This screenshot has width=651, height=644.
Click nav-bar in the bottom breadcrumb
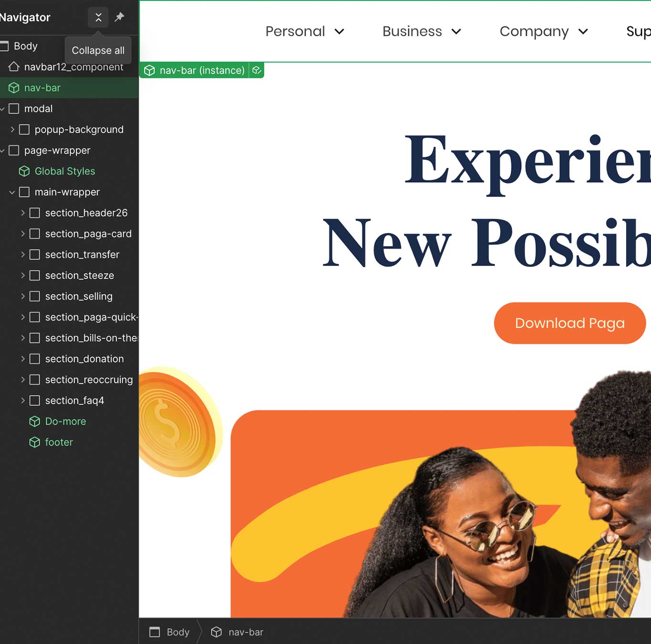(x=246, y=632)
